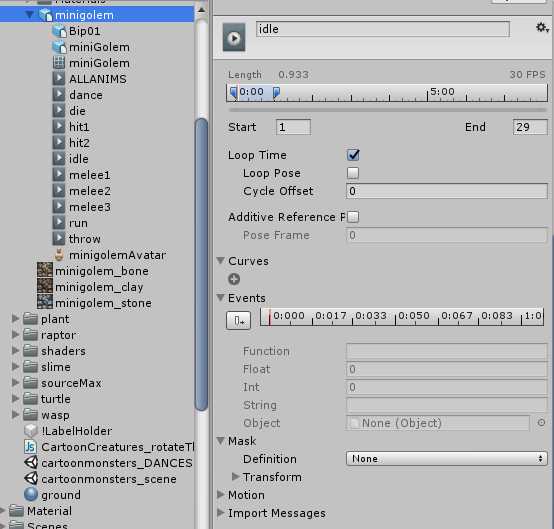Open the Mask Definition dropdown
This screenshot has width=554, height=529.
coord(447,459)
